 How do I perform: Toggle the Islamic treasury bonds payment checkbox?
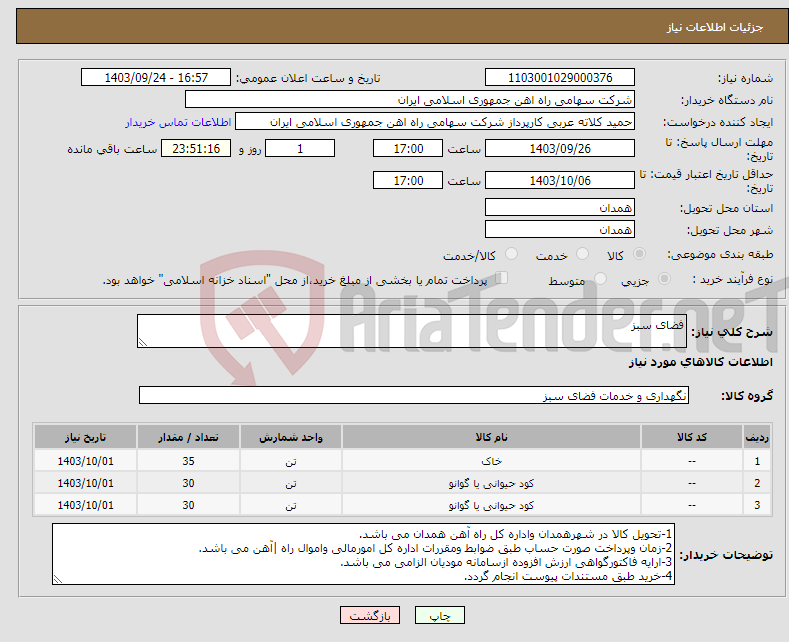click(502, 278)
